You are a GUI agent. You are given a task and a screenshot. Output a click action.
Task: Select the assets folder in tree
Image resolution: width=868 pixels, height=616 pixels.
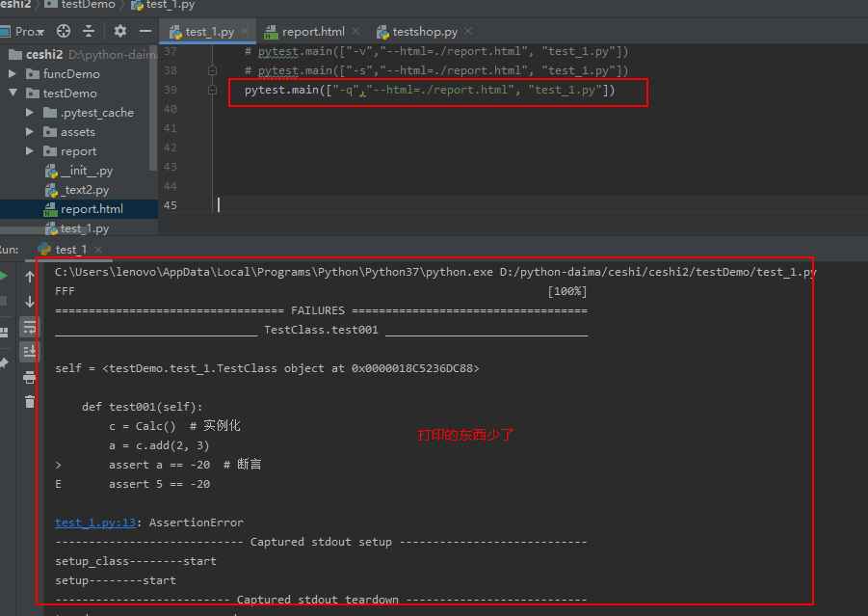coord(78,132)
